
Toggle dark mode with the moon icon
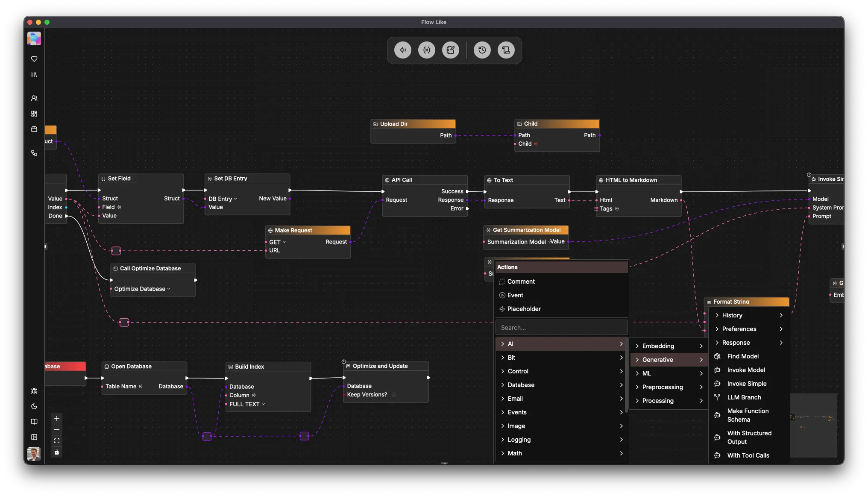34,406
